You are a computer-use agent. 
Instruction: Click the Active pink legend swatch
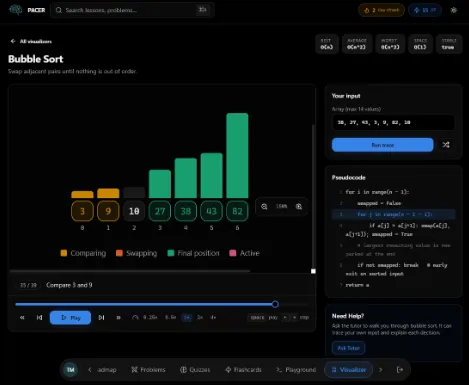coord(233,253)
